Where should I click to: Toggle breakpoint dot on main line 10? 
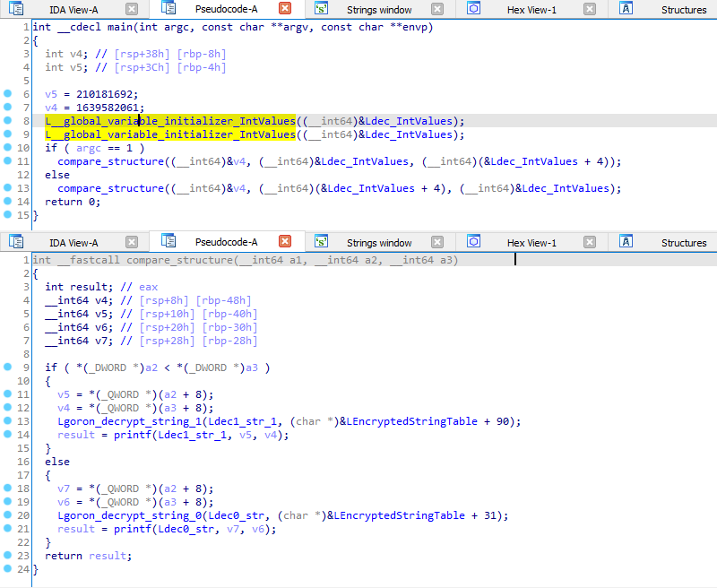pos(7,147)
